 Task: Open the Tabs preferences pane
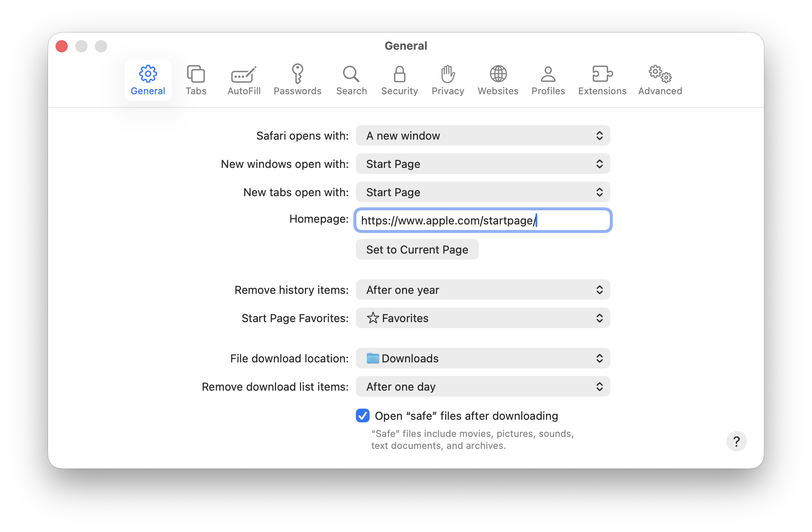click(x=196, y=80)
